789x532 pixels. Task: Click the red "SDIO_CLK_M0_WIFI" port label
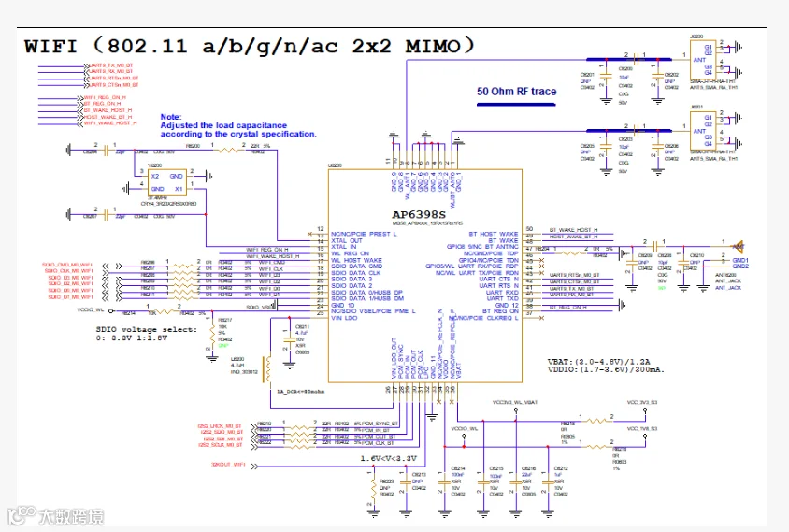click(68, 271)
